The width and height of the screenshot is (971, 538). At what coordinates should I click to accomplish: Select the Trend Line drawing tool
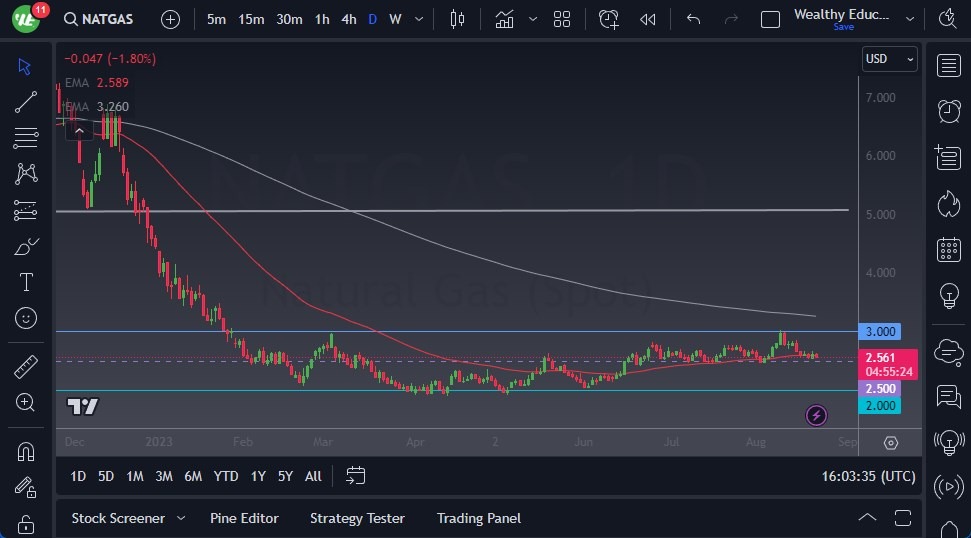[x=26, y=101]
